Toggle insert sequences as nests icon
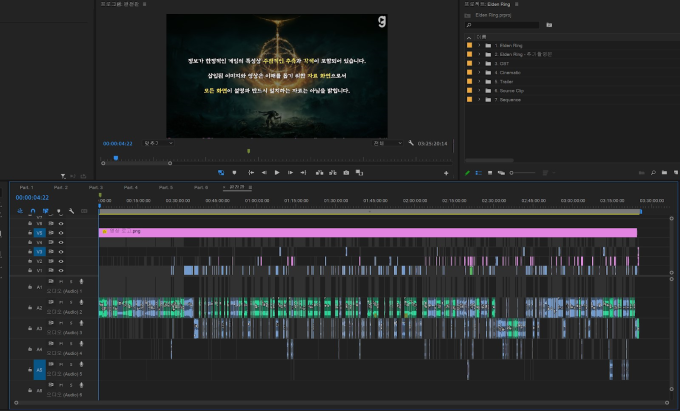 [x=20, y=211]
